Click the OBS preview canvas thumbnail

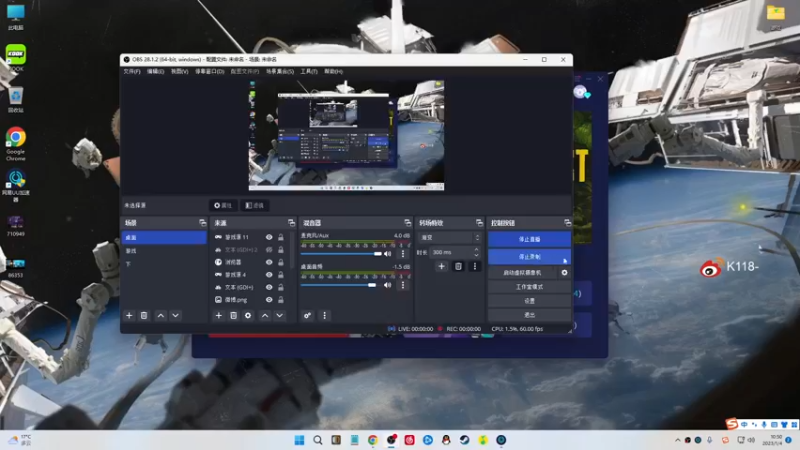[x=346, y=135]
